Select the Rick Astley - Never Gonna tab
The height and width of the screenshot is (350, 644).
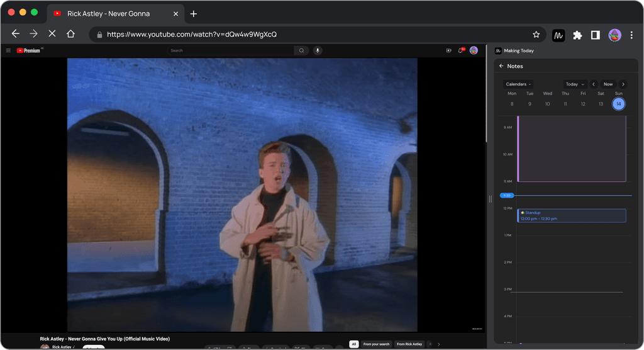[116, 14]
